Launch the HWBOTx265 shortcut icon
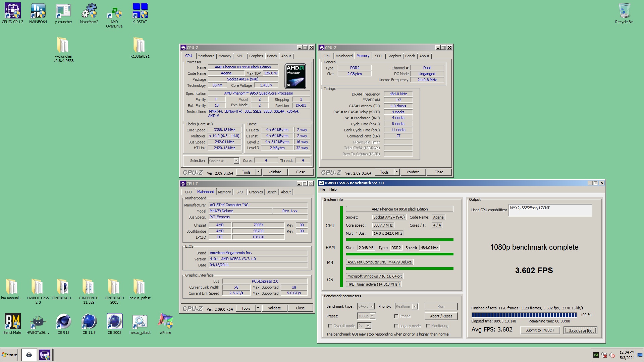The height and width of the screenshot is (362, 644). pyautogui.click(x=38, y=324)
